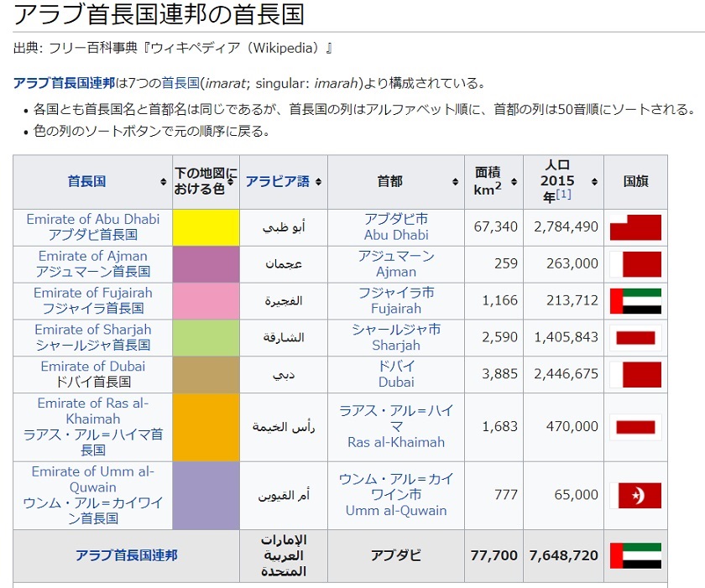Image resolution: width=705 pixels, height=588 pixels.
Task: Click the population footnote reference [1]
Action: (x=563, y=195)
